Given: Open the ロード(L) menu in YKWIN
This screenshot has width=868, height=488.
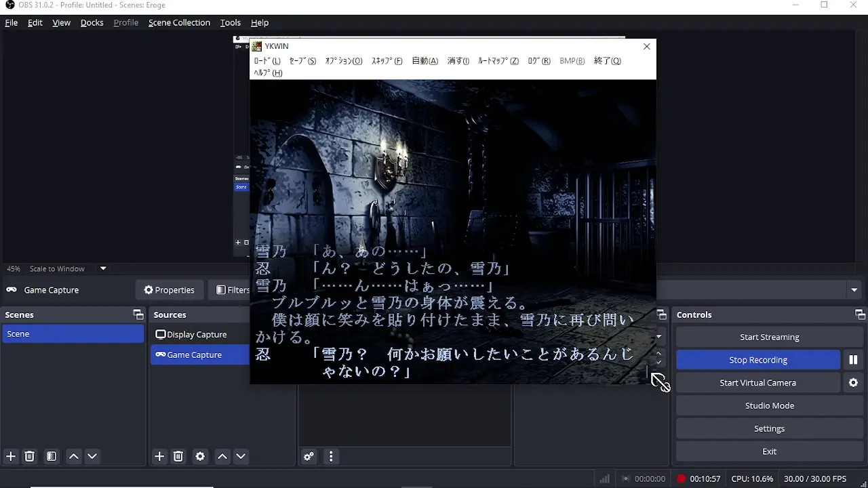Looking at the screenshot, I should click(x=267, y=61).
